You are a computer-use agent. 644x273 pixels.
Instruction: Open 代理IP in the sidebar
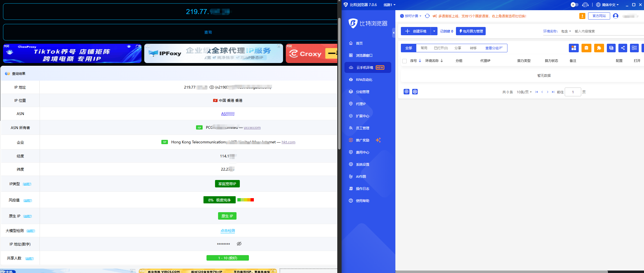coord(360,104)
